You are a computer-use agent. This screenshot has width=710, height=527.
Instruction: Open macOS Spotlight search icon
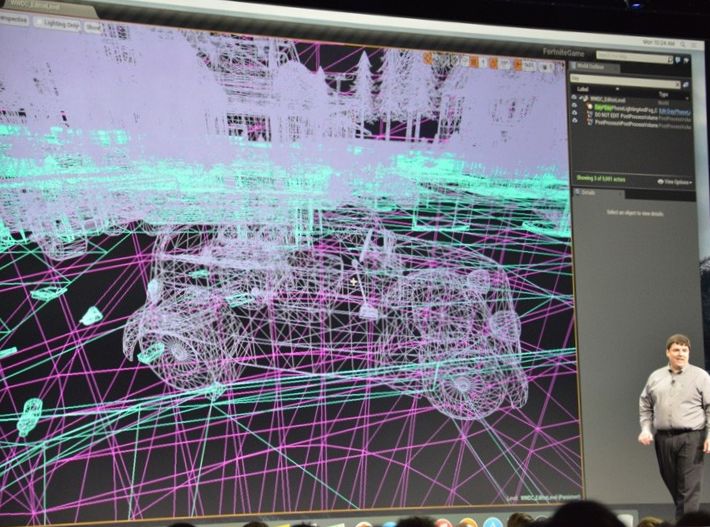(x=683, y=44)
